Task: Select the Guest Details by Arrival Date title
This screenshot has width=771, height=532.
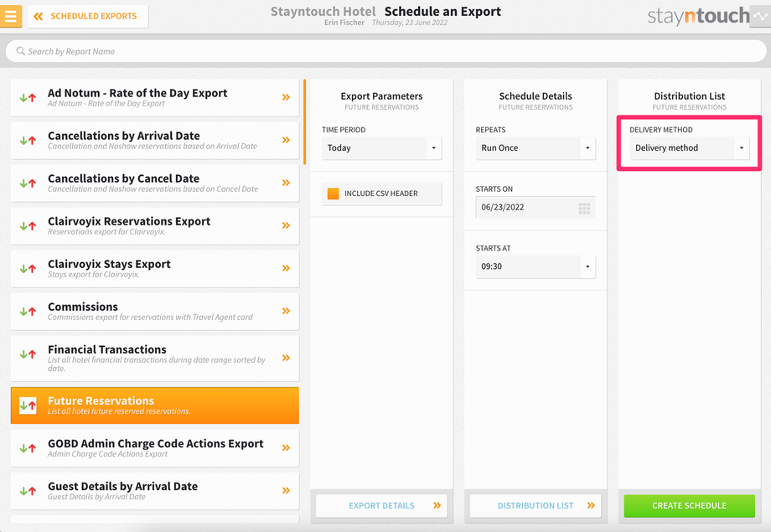Action: click(123, 486)
